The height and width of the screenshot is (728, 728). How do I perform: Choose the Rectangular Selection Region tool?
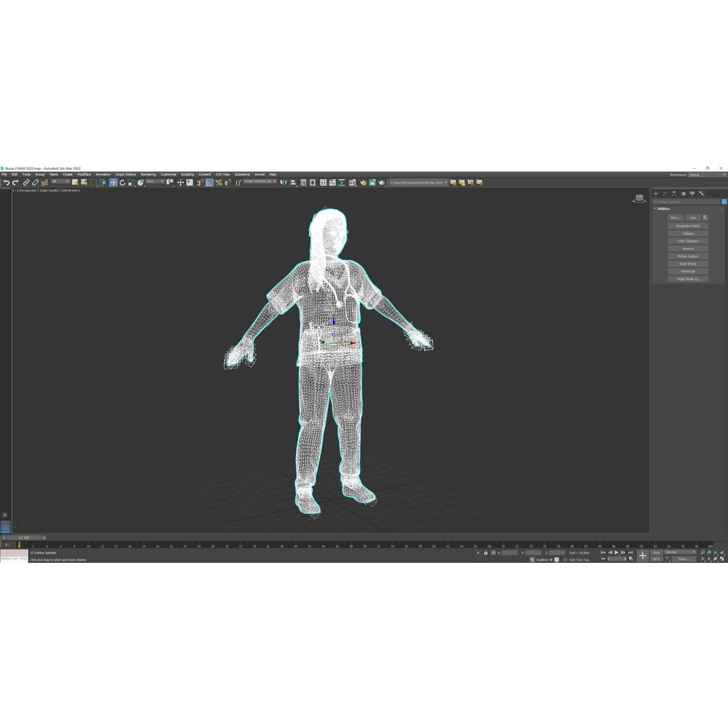pos(93,183)
